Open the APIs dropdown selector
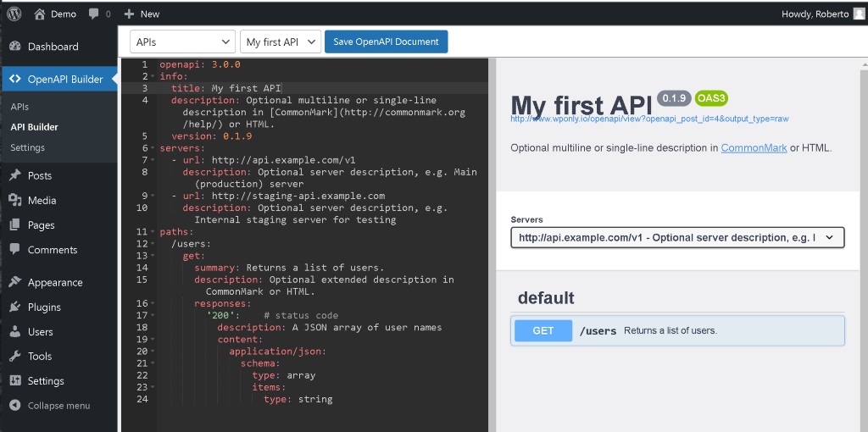The image size is (868, 432). 183,42
